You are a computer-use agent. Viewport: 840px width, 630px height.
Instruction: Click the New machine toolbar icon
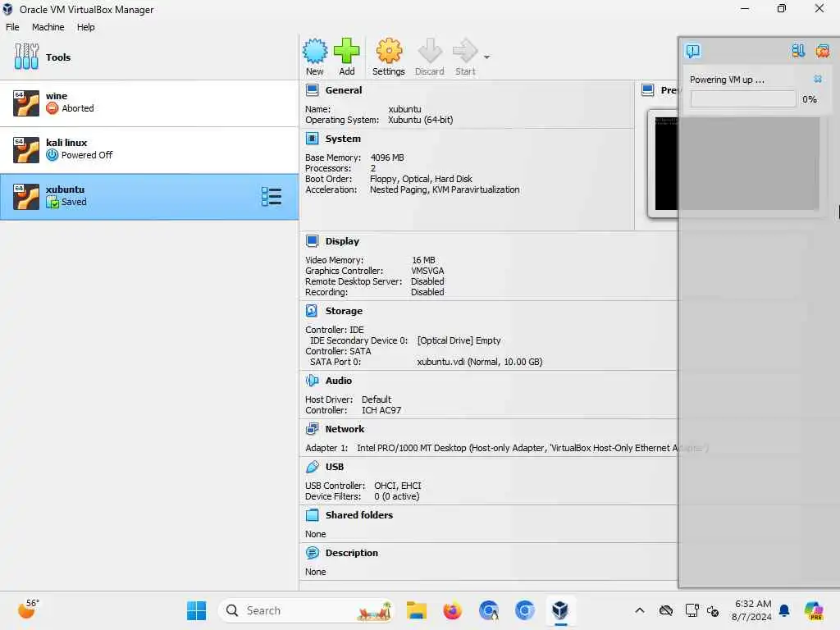314,52
